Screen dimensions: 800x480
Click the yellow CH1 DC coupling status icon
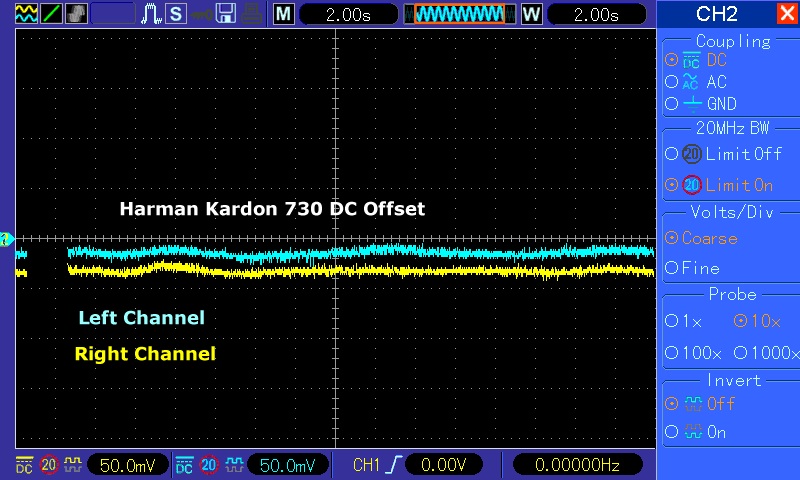click(x=24, y=465)
